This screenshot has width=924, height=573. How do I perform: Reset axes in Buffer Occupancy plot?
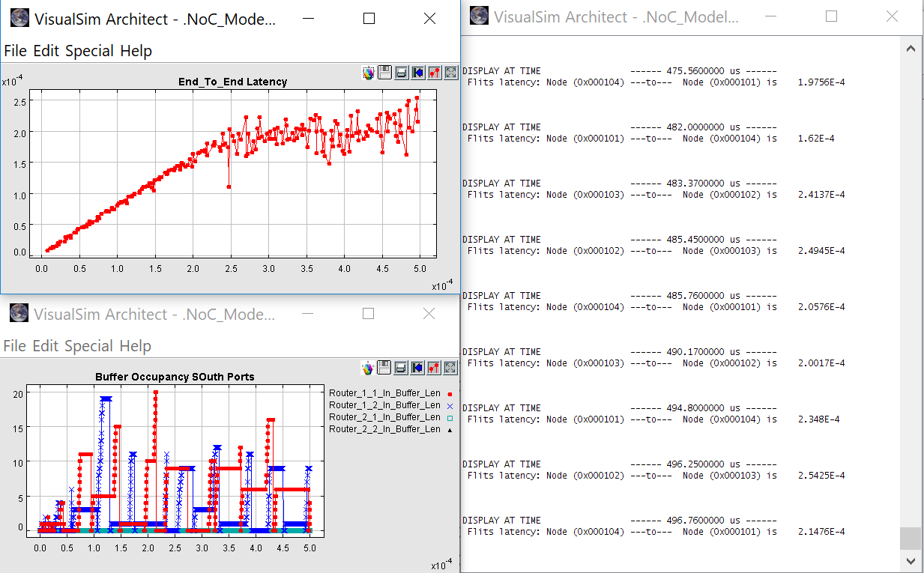pos(417,368)
